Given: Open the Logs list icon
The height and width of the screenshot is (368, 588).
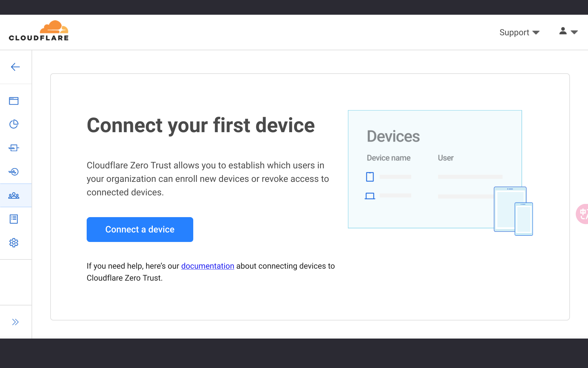Looking at the screenshot, I should 14,219.
